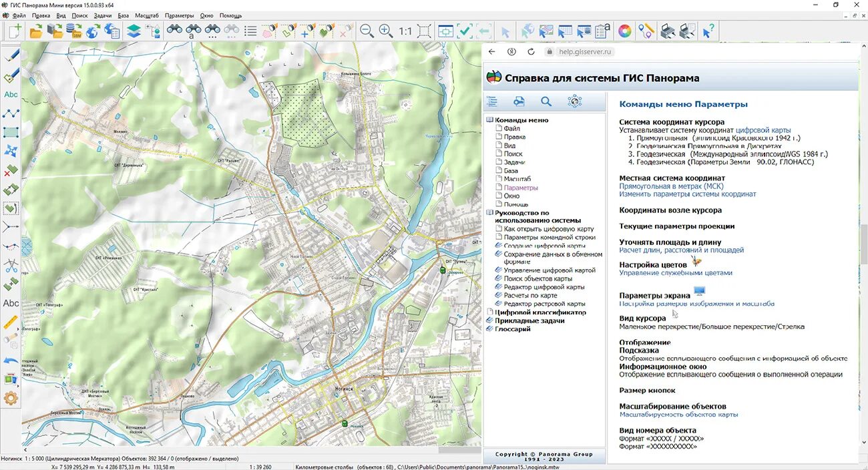Collapse Руководство по использованию системы node
The width and height of the screenshot is (868, 470).
(x=490, y=213)
